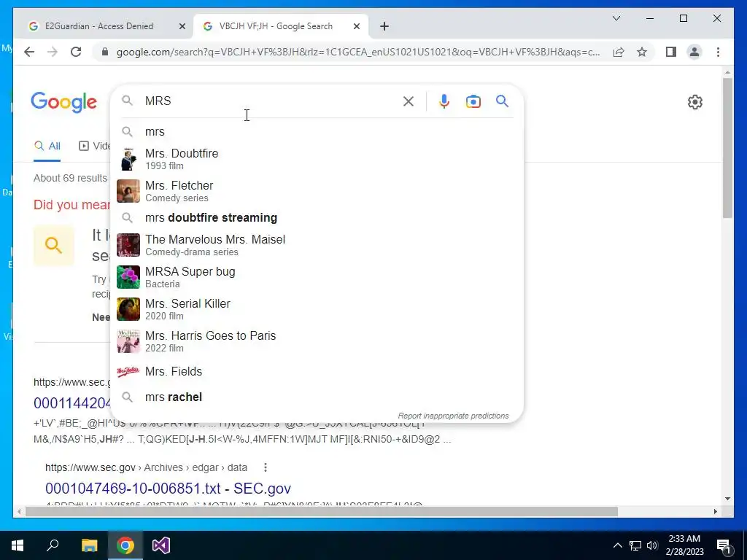Screen dimensions: 747x560
Task: Open the three-dot menu beside sec.gov Archives result
Action: click(266, 467)
